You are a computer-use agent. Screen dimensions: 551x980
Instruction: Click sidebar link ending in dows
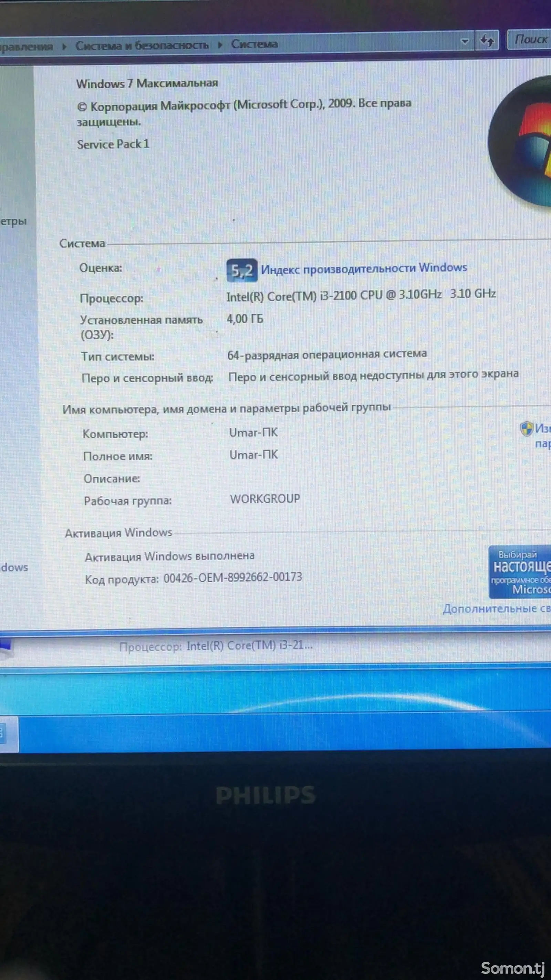point(14,567)
